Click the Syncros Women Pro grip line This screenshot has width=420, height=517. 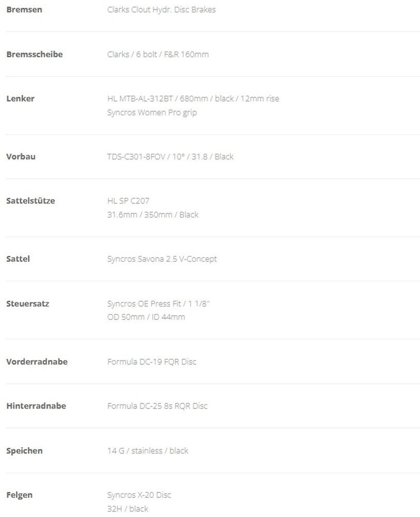(x=152, y=112)
